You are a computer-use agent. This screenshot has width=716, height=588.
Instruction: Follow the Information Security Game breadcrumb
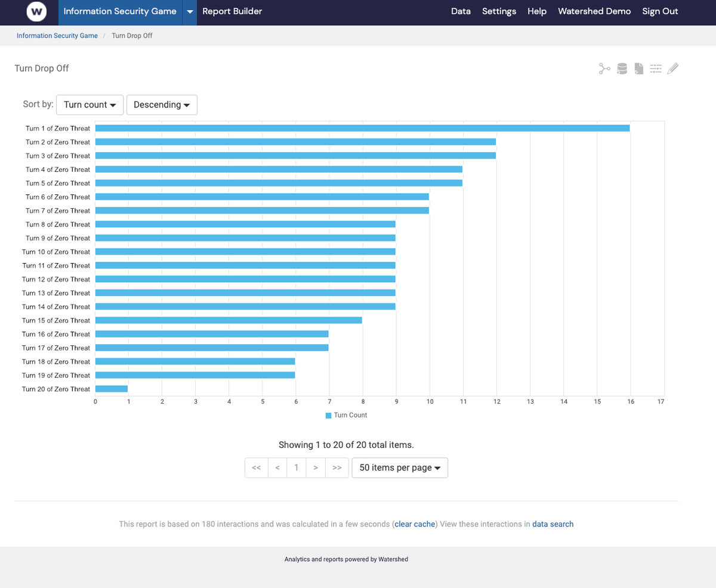(x=57, y=35)
